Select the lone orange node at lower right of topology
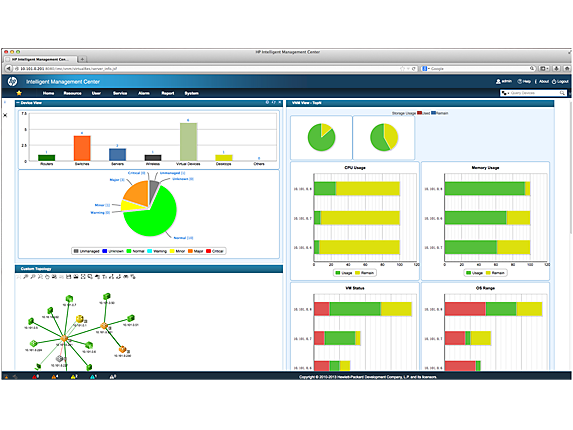 [x=123, y=350]
